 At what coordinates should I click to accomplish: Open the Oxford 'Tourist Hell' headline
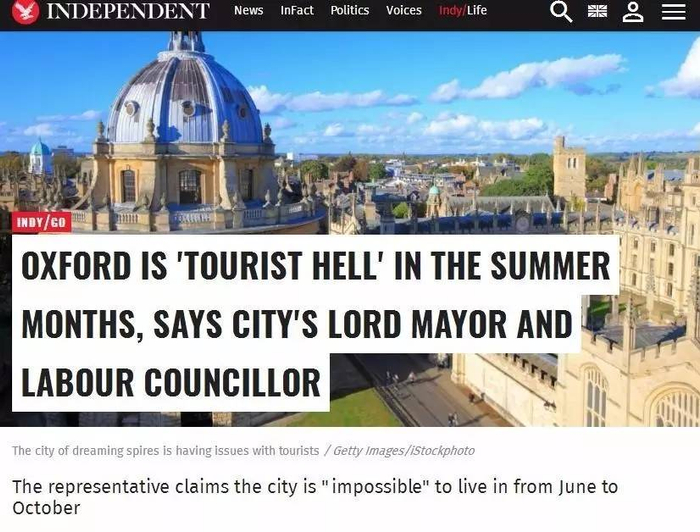[315, 323]
